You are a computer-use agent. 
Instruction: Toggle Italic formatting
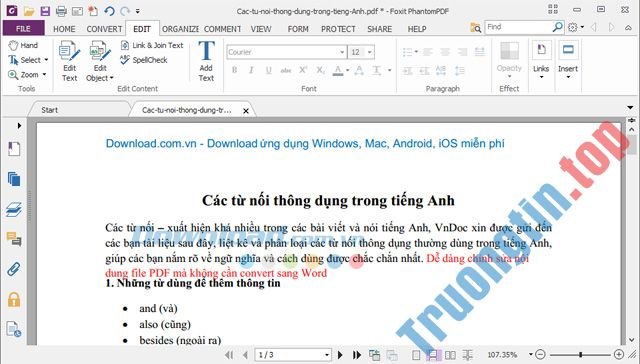point(251,70)
